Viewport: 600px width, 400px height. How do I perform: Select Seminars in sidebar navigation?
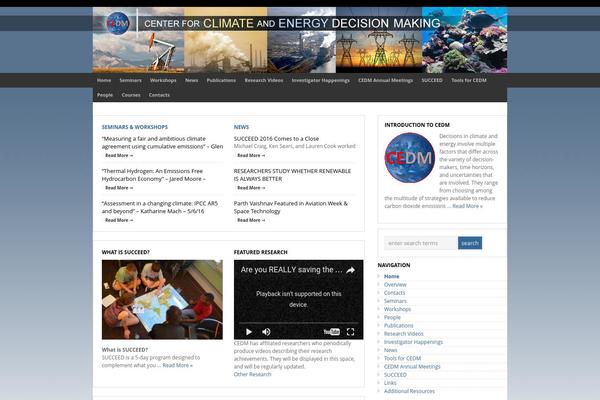(395, 301)
